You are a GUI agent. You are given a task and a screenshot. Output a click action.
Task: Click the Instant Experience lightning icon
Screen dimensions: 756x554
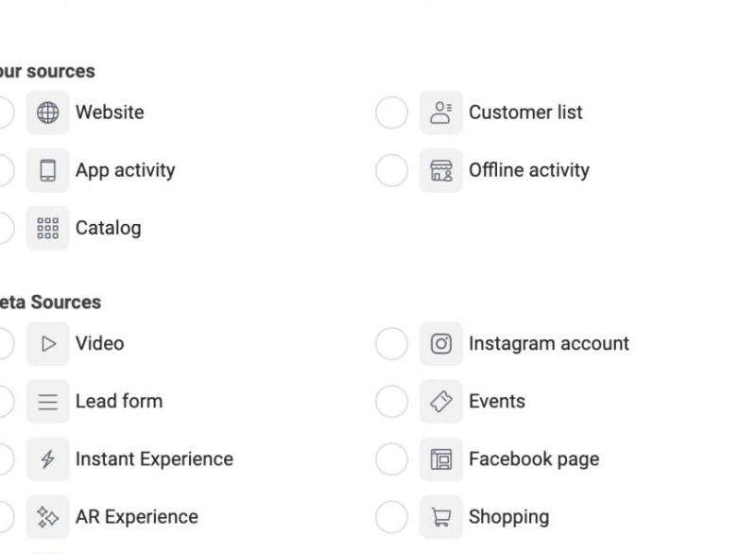pyautogui.click(x=47, y=459)
